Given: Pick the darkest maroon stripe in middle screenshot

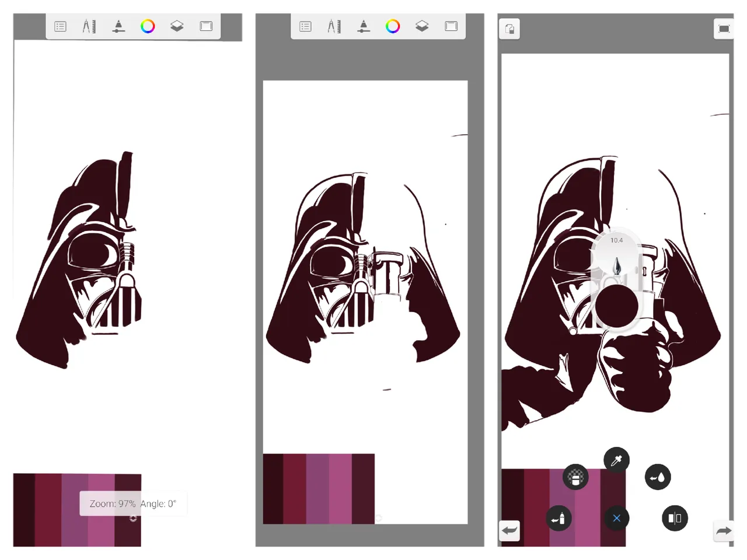Looking at the screenshot, I should [273, 489].
